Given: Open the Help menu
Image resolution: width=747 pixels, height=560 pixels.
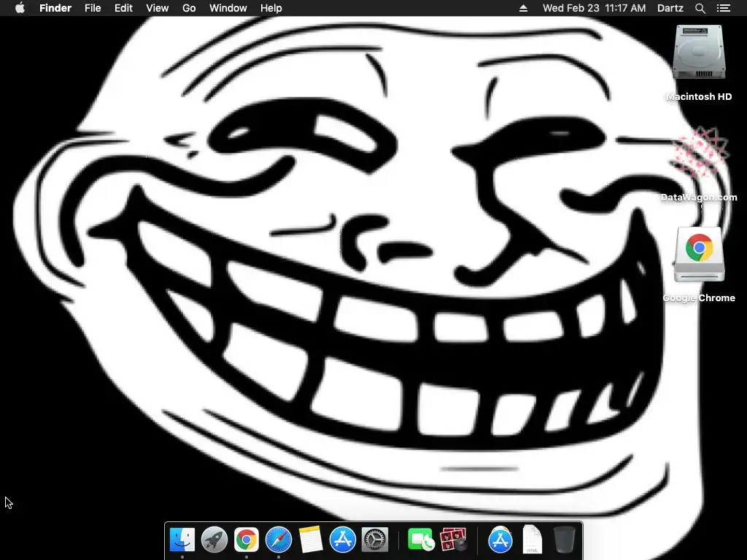Looking at the screenshot, I should point(271,8).
